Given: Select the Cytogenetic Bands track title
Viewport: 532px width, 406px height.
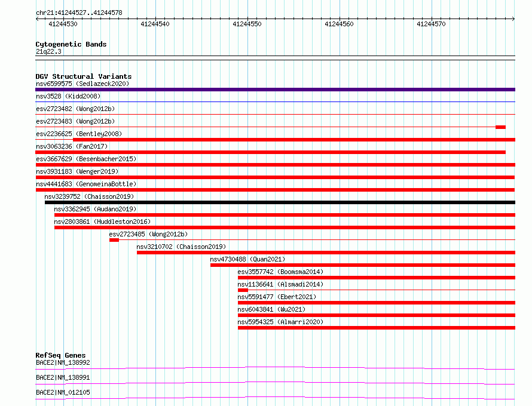Looking at the screenshot, I should pos(71,44).
